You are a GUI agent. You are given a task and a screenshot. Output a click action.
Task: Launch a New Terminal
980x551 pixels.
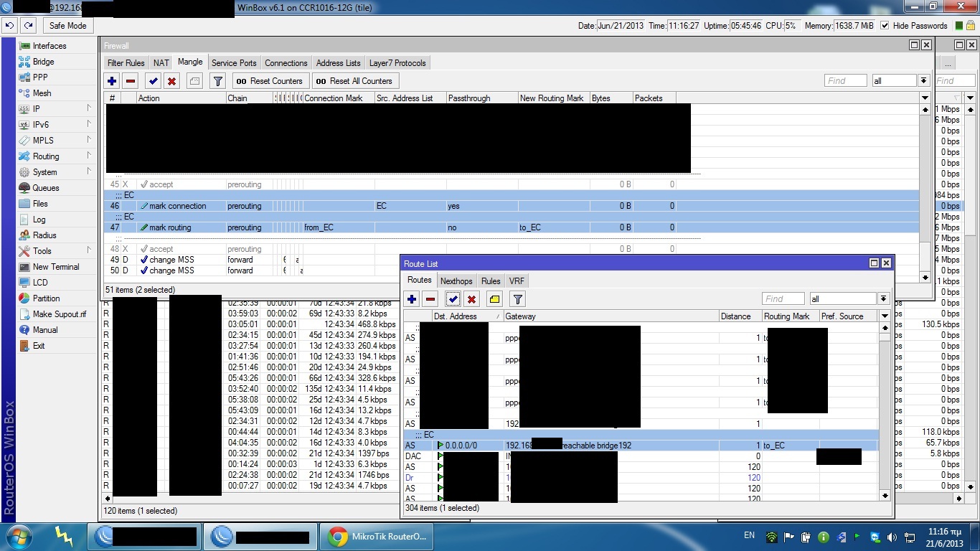[56, 267]
